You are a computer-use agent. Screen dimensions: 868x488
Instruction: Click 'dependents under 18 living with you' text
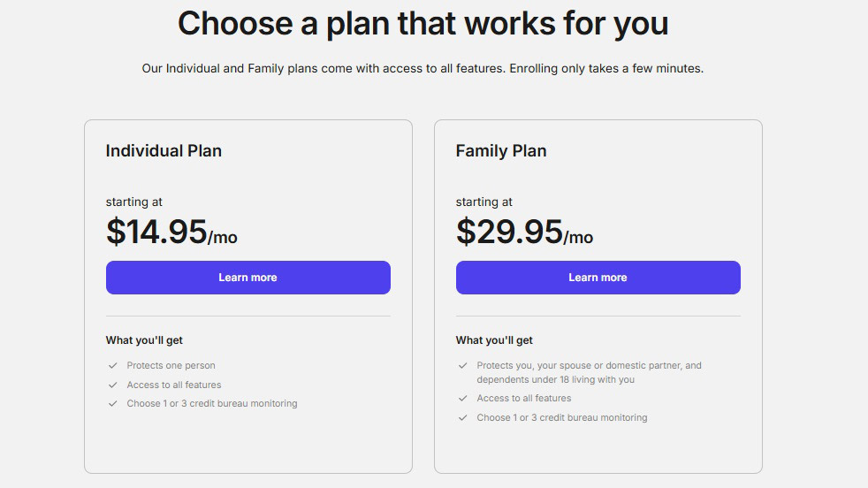pyautogui.click(x=556, y=379)
